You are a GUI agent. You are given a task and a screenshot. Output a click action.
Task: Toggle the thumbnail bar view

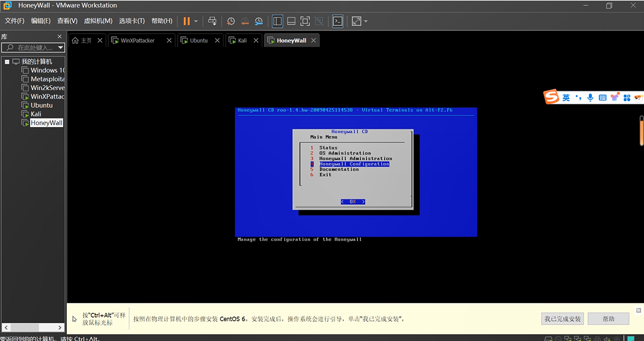[x=291, y=21]
